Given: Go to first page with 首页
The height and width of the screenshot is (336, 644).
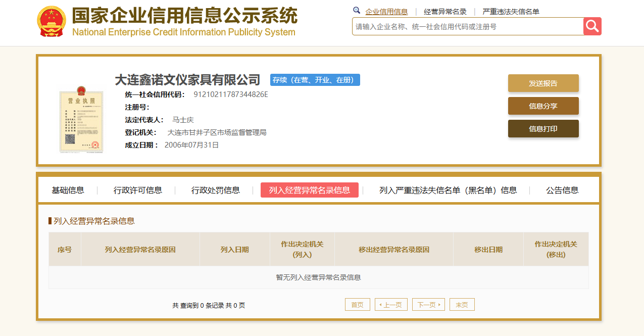Looking at the screenshot, I should click(358, 305).
